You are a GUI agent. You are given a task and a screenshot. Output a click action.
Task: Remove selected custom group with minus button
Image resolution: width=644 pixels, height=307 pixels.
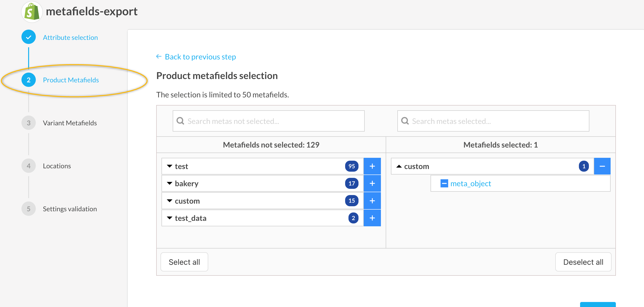tap(602, 166)
